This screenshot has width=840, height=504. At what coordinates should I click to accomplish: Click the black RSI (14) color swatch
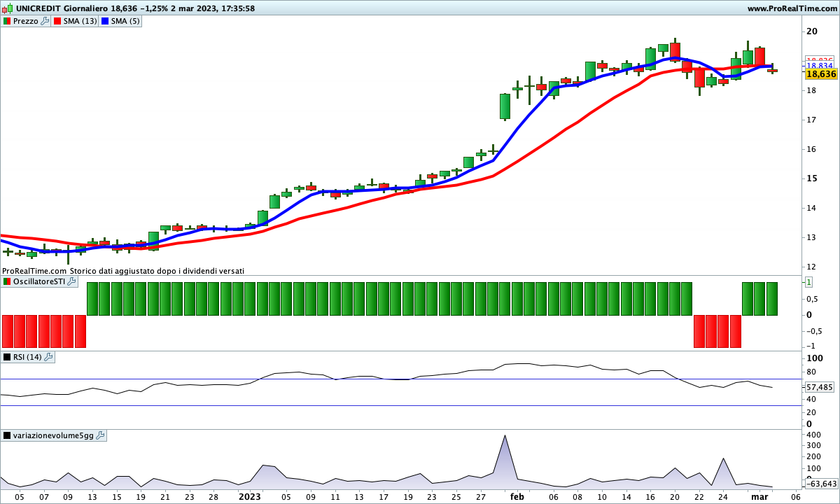coord(7,357)
